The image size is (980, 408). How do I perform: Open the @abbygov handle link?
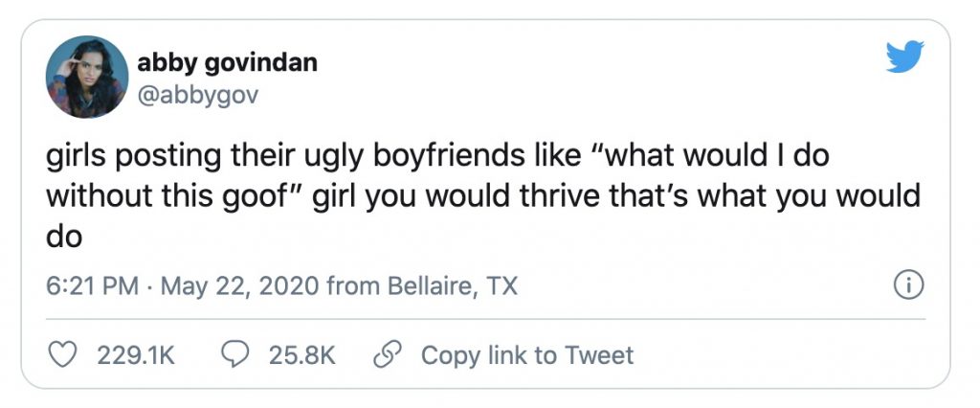click(x=197, y=96)
